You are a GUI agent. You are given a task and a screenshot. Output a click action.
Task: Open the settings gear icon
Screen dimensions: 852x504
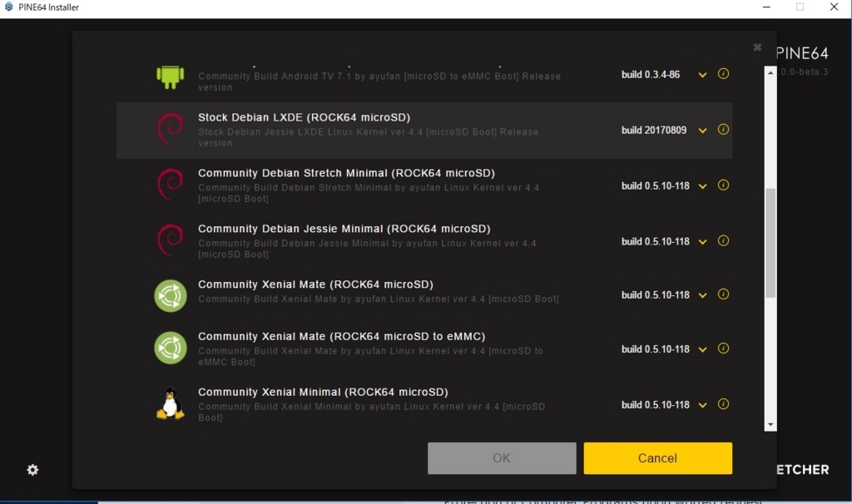click(32, 470)
